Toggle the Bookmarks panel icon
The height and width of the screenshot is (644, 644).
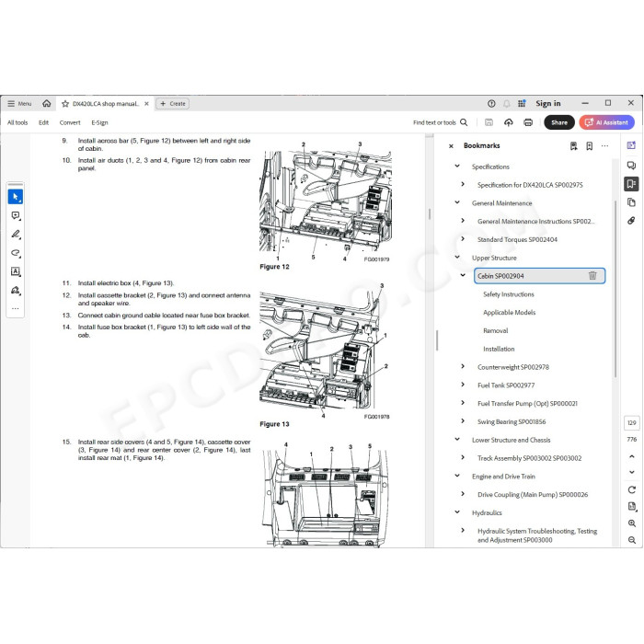[631, 184]
